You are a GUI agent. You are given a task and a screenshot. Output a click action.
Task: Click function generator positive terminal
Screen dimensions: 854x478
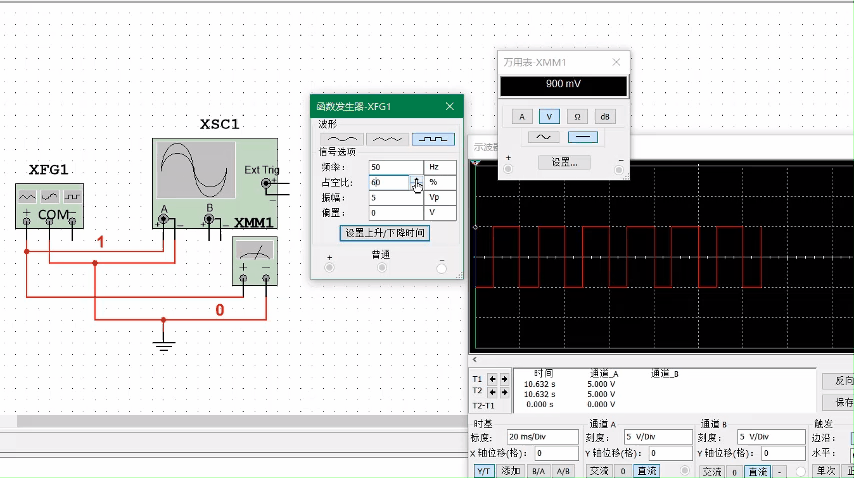point(329,267)
